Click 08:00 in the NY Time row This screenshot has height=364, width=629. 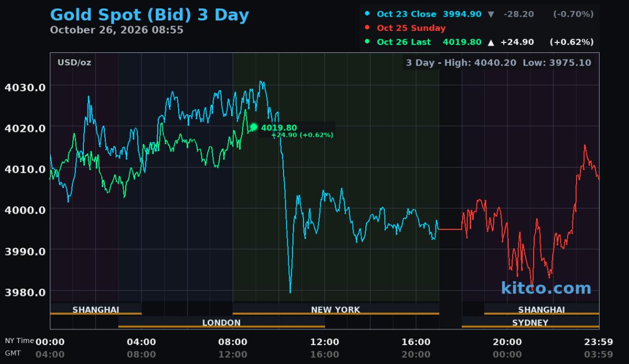pyautogui.click(x=233, y=342)
